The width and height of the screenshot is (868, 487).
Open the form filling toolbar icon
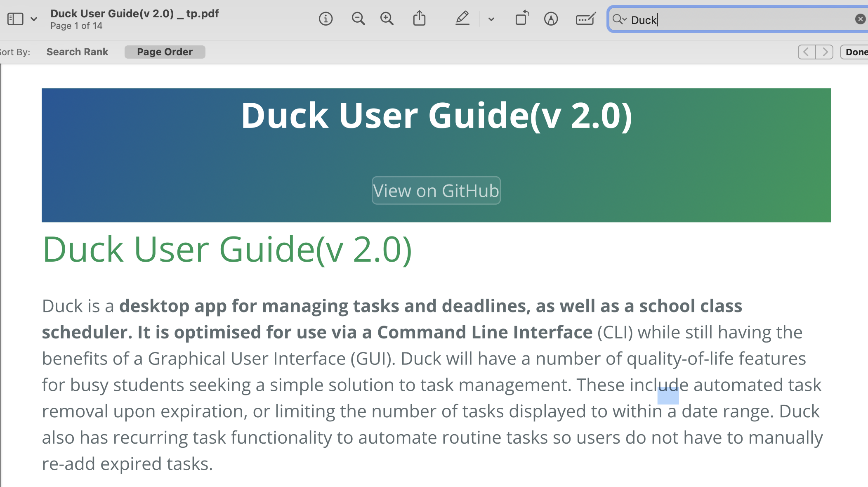(585, 19)
